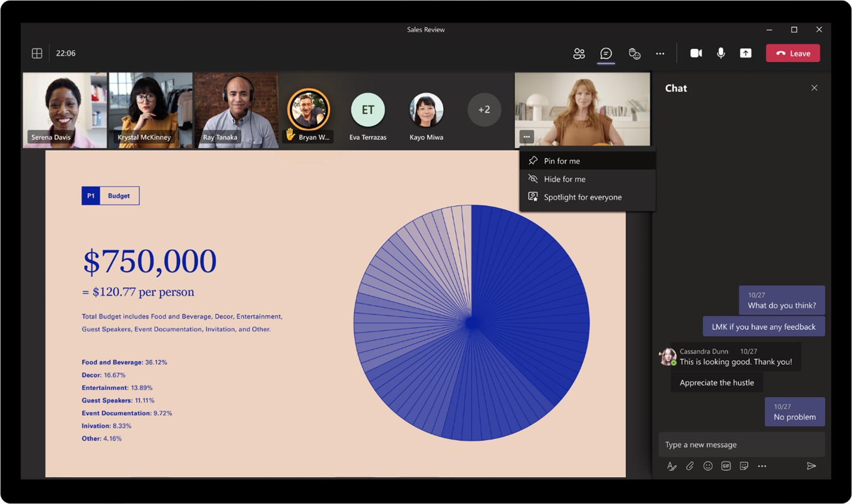
Task: Mute or unmute the microphone
Action: pyautogui.click(x=721, y=53)
